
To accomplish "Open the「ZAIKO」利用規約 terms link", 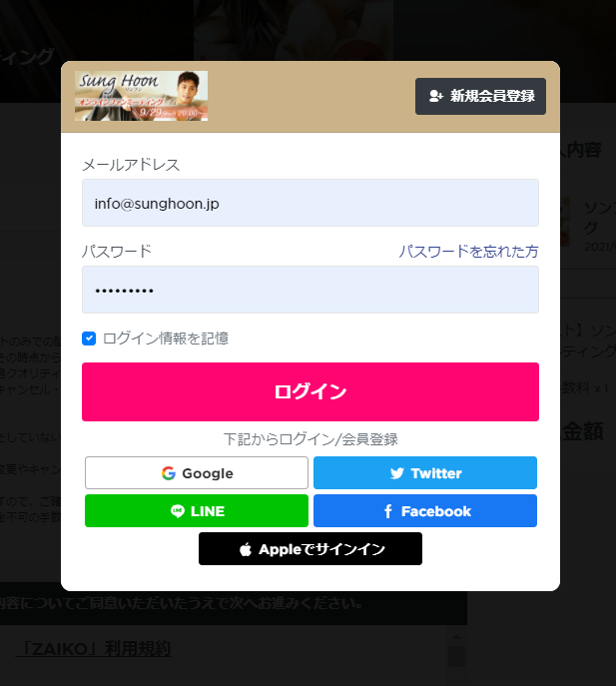I will [94, 648].
